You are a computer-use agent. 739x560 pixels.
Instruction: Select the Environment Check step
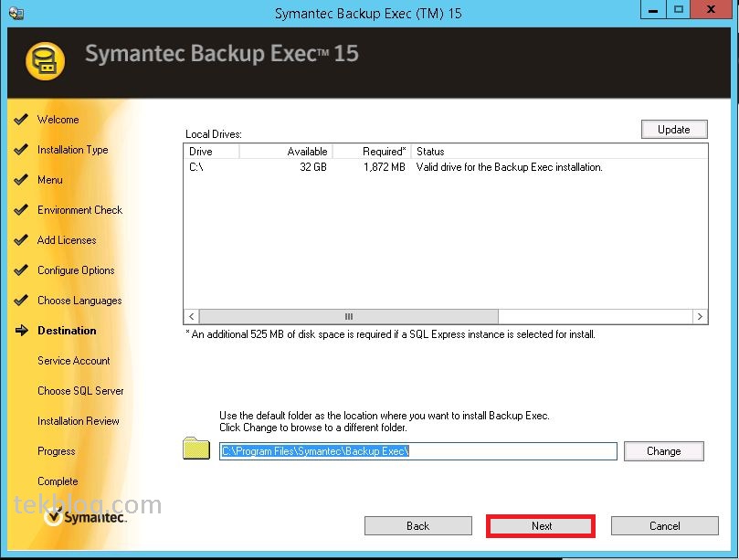coord(79,210)
